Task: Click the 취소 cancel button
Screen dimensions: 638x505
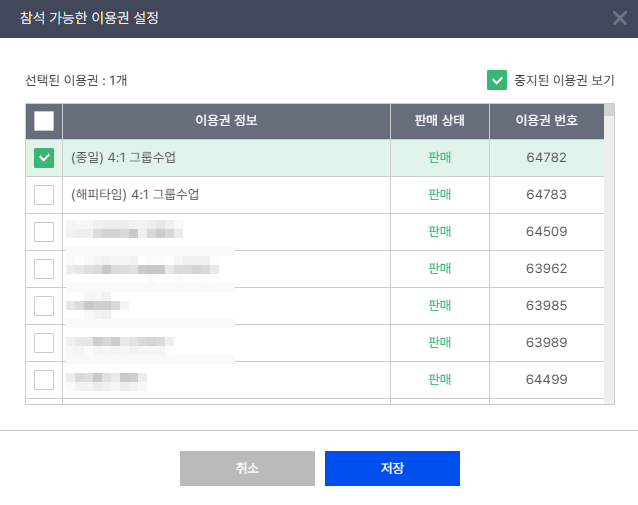Action: pos(247,468)
